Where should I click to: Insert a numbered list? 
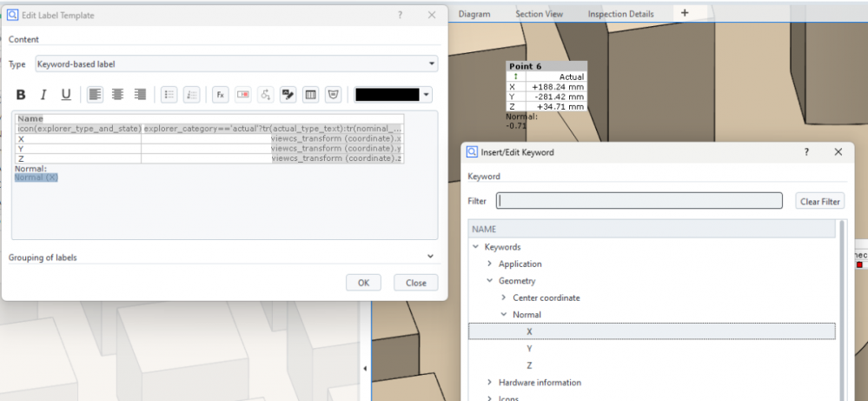coord(191,95)
